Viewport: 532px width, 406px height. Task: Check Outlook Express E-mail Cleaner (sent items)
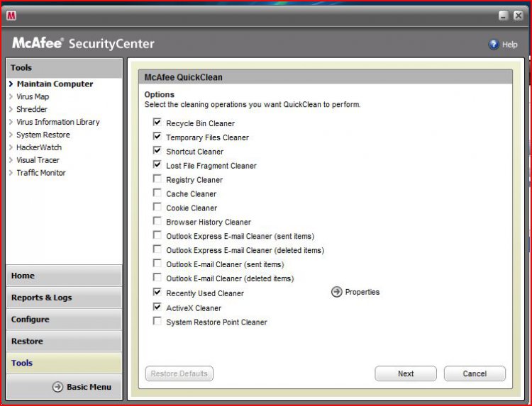[x=157, y=235]
